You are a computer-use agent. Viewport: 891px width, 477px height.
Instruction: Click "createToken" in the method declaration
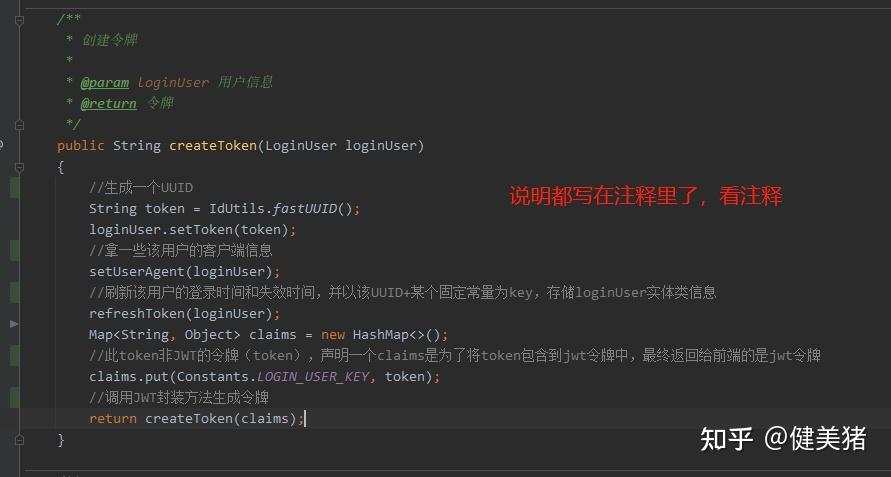213,146
